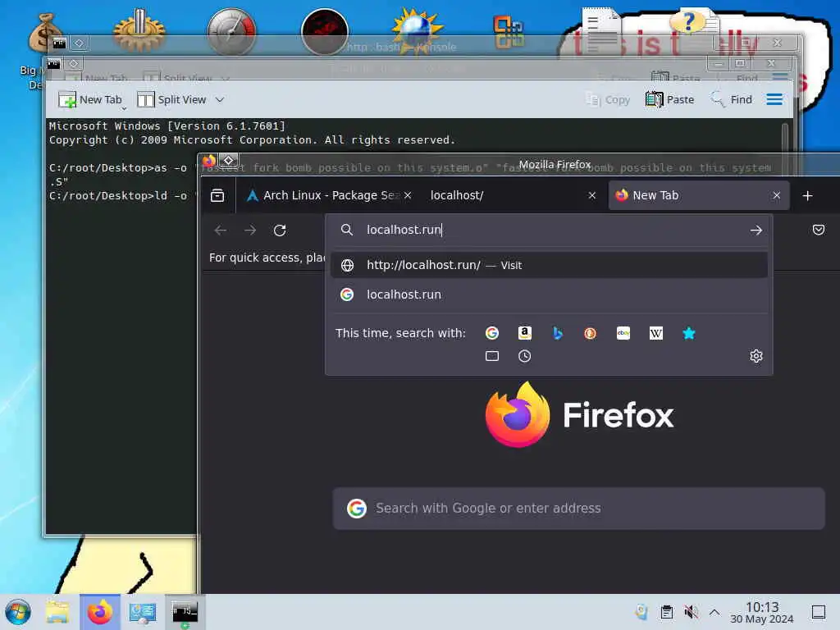840x630 pixels.
Task: Open a new Firefox tab with plus button
Action: coord(807,195)
